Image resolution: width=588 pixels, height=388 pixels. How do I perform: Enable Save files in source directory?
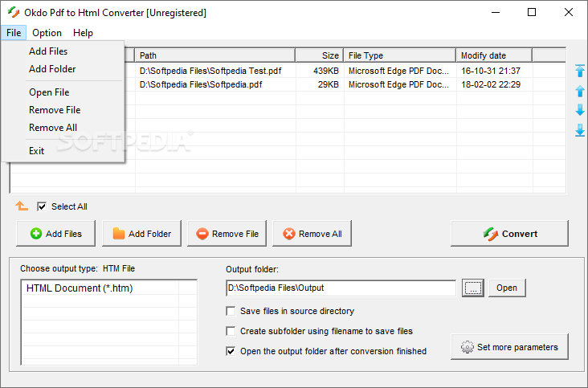pos(231,311)
